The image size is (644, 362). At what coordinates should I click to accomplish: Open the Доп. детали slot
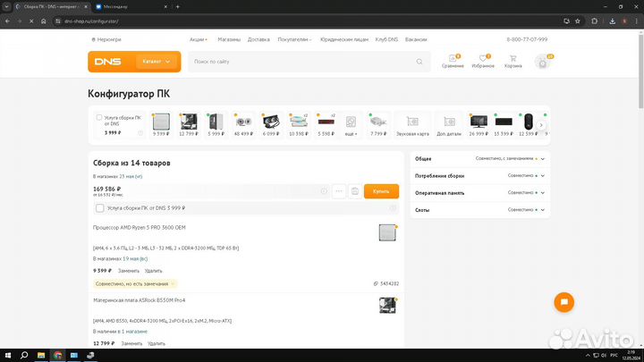click(449, 125)
